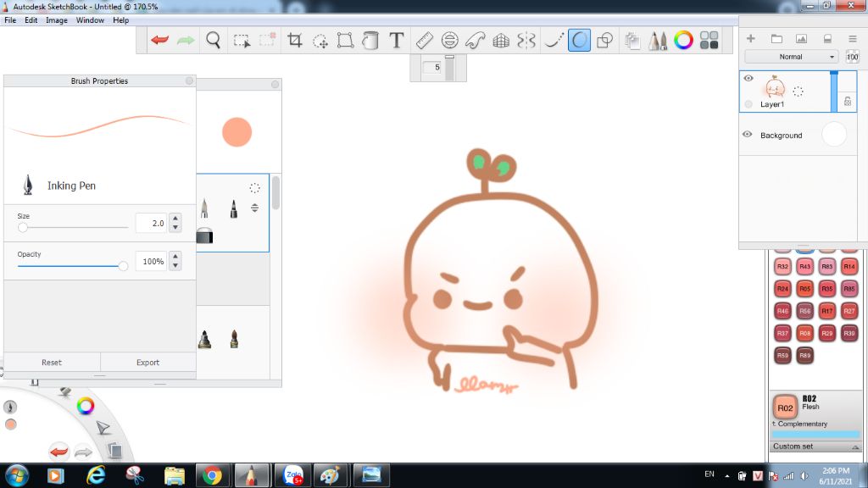Click the layer opacity 100 field
868x488 pixels.
click(x=852, y=57)
